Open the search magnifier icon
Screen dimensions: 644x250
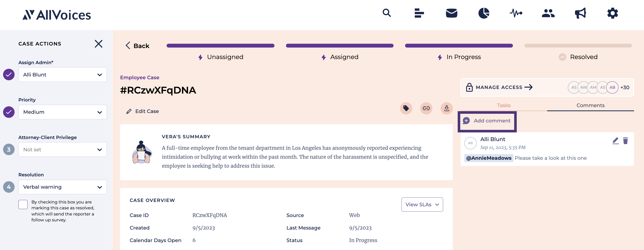(387, 13)
